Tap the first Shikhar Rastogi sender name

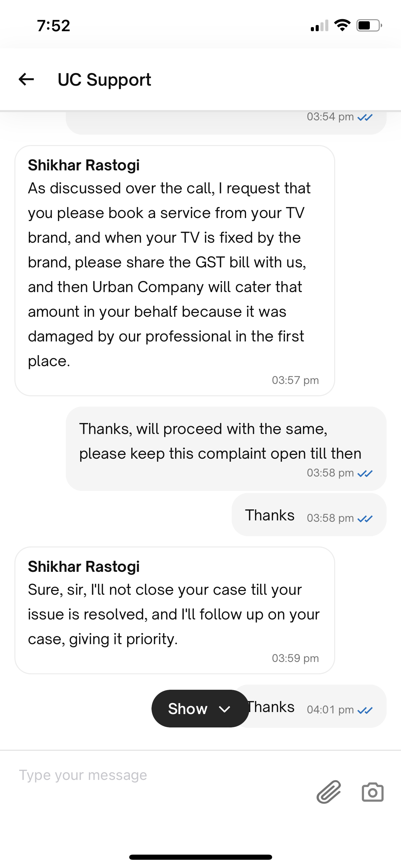coord(84,165)
